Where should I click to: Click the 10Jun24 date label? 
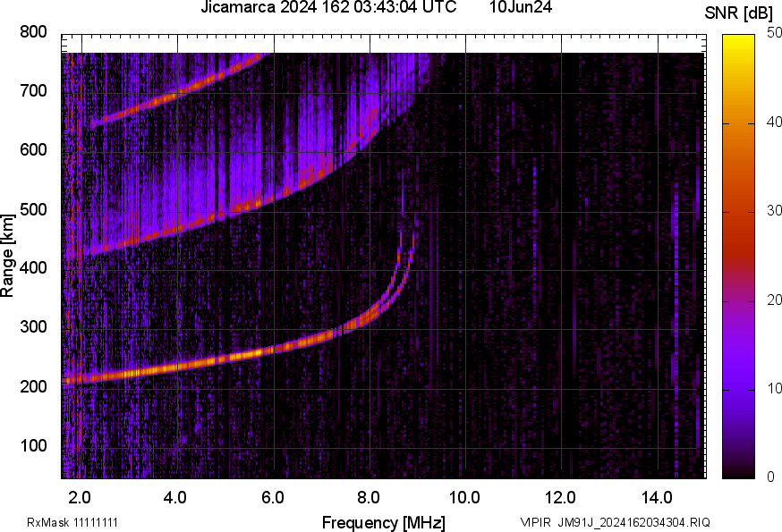tap(520, 7)
